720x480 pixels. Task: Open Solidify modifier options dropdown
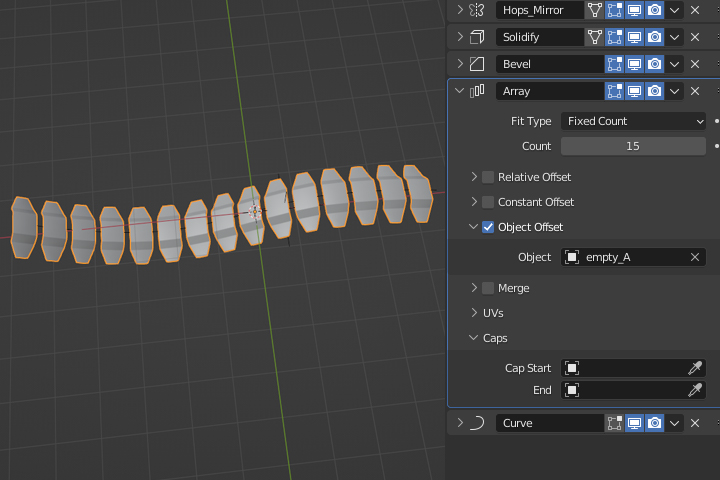[x=675, y=37]
